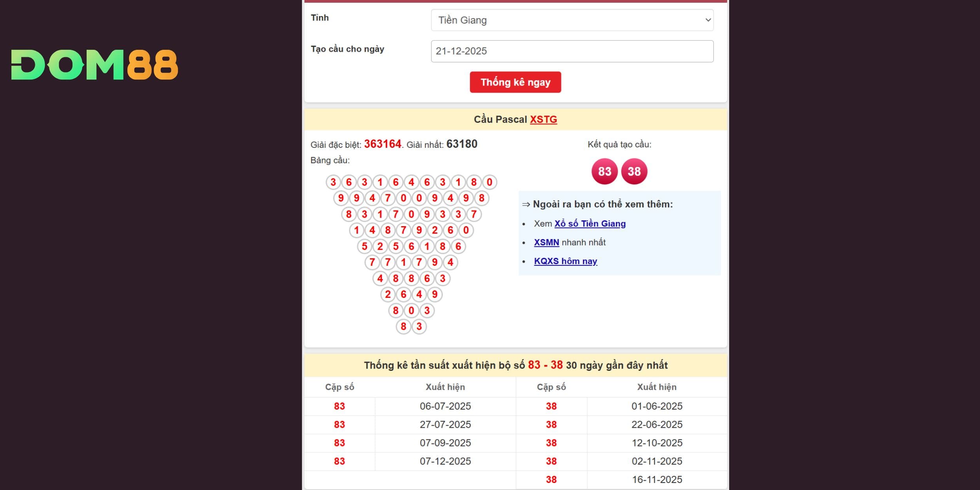Open the KQXS hôm nay link
This screenshot has height=490, width=980.
point(565,261)
